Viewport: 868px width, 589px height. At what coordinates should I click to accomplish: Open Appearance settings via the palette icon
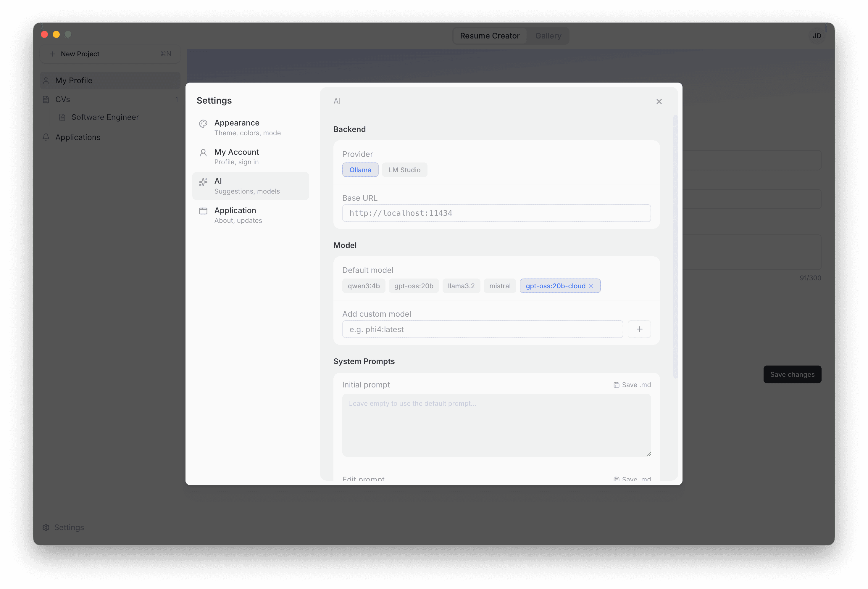(203, 124)
